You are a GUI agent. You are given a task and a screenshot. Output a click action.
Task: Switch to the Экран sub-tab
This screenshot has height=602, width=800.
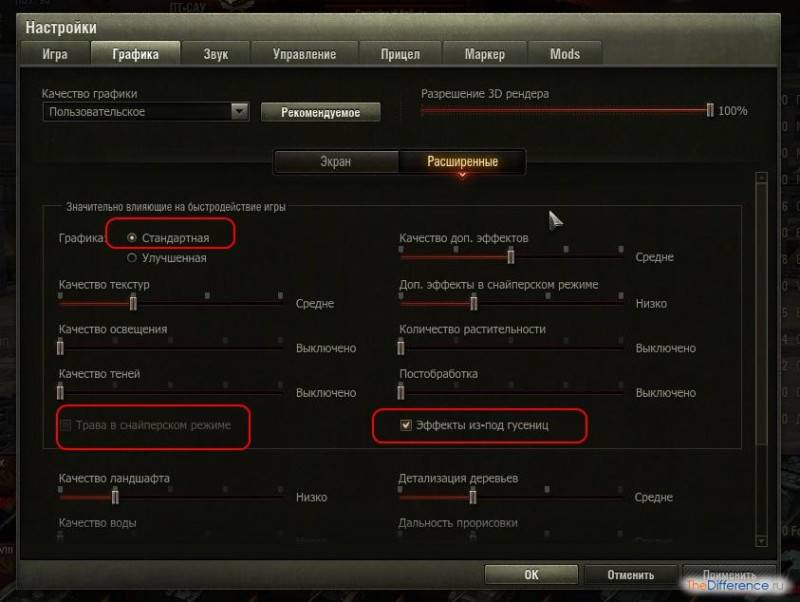pyautogui.click(x=336, y=162)
